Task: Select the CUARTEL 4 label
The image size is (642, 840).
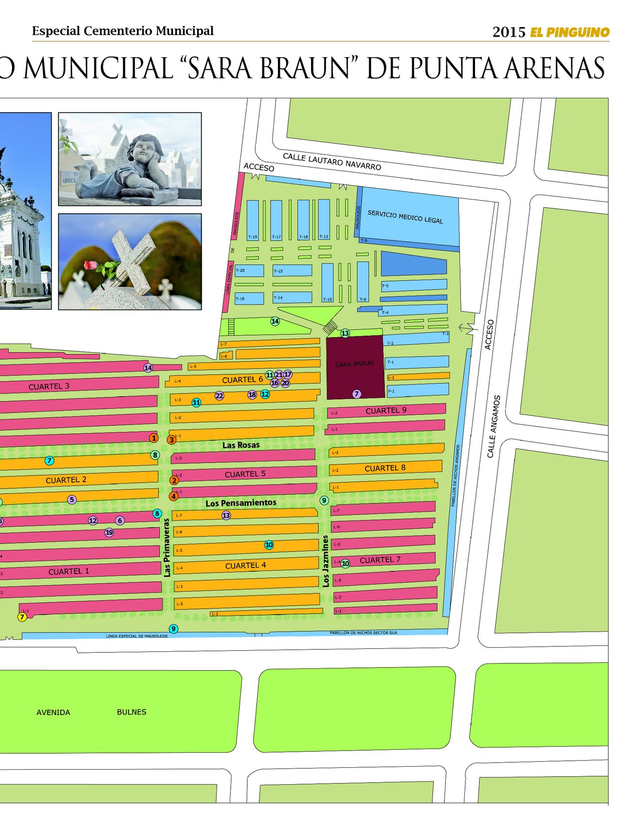Action: click(246, 566)
